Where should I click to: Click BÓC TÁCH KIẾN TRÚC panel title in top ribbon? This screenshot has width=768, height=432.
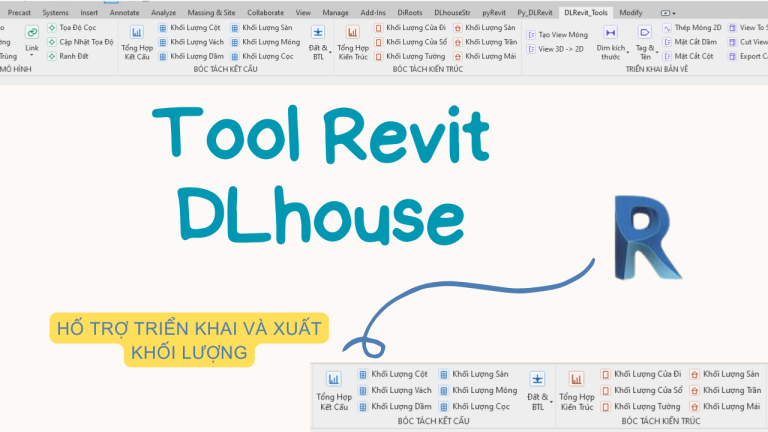[x=428, y=69]
